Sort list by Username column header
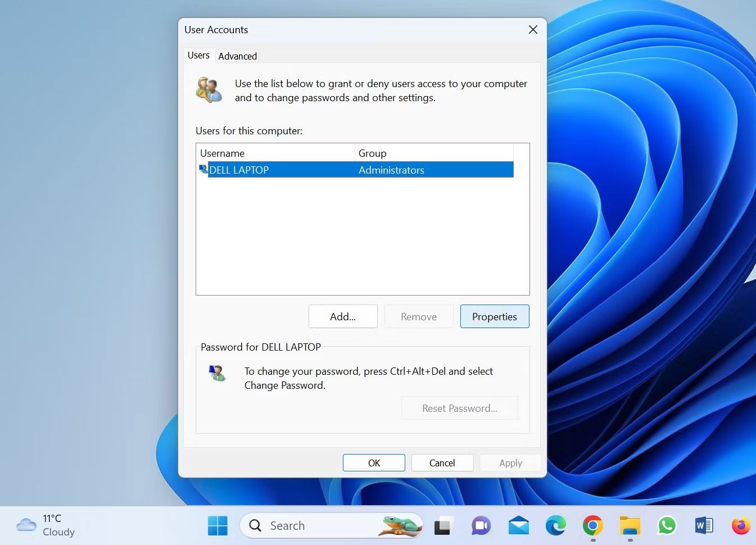The image size is (756, 545). [275, 153]
